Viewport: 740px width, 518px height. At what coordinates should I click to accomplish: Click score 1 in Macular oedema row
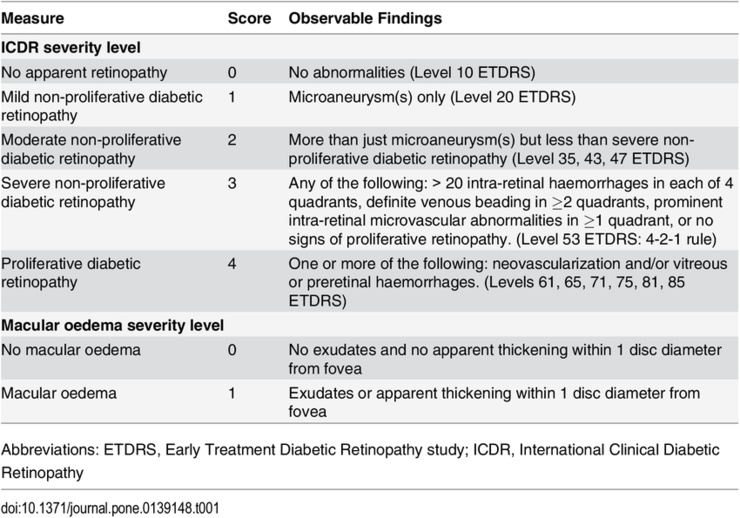tap(232, 393)
